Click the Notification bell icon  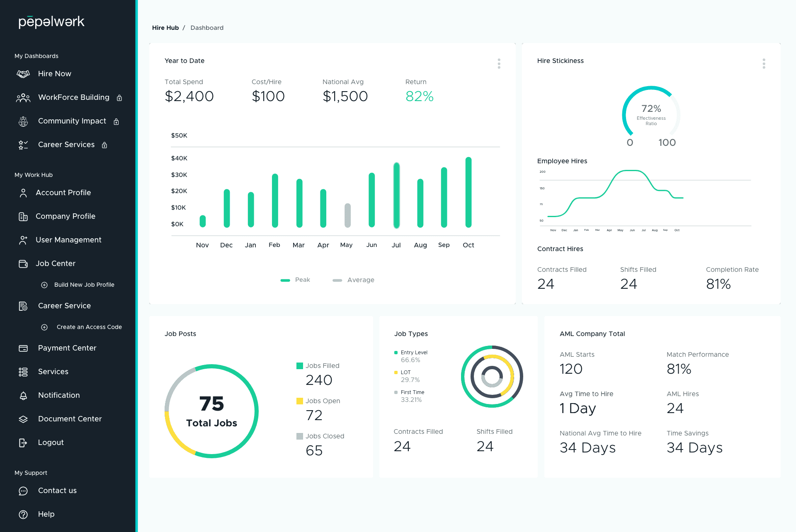(x=23, y=396)
